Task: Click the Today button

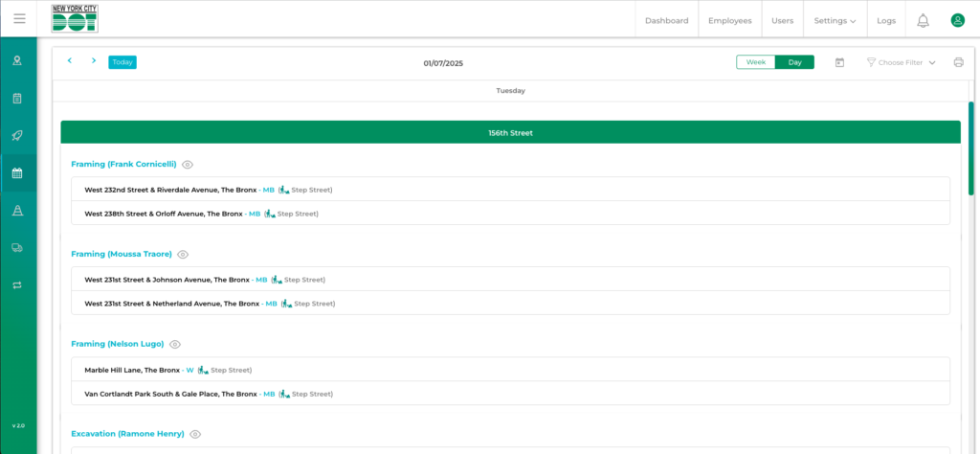Action: (122, 62)
